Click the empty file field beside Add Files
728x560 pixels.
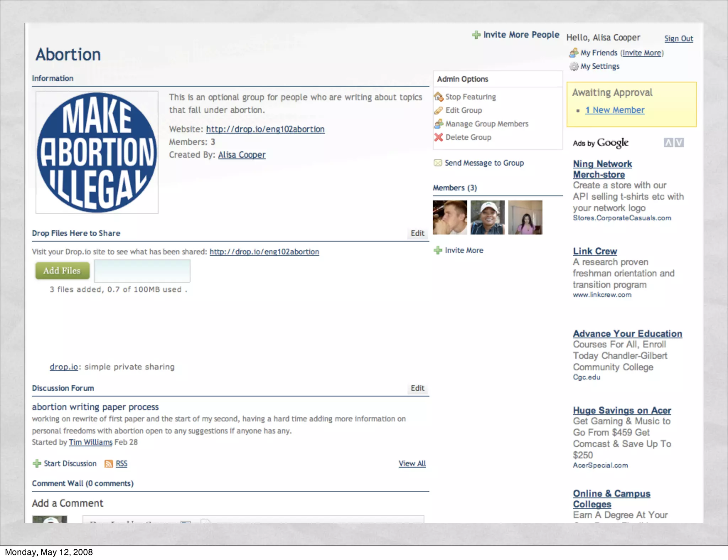click(x=142, y=271)
